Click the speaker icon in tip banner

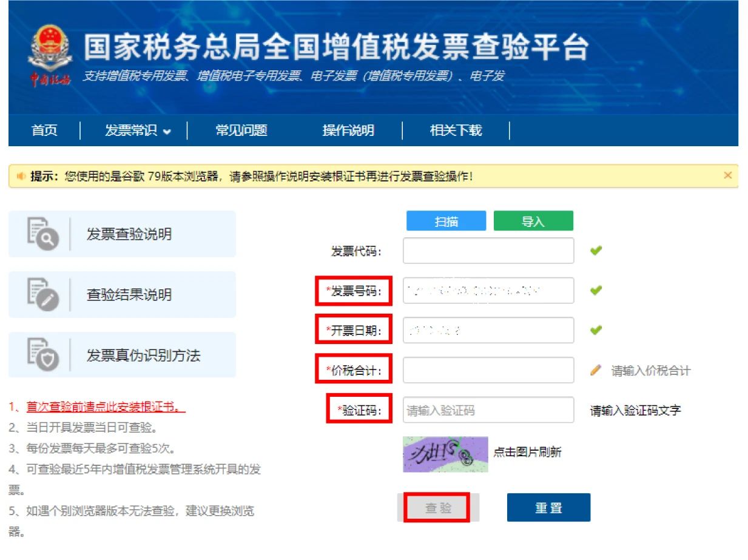point(21,176)
